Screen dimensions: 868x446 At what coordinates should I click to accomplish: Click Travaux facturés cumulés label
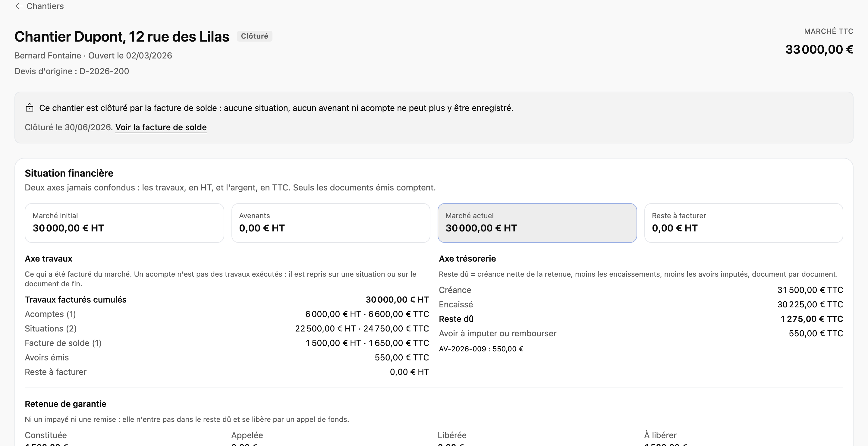(75, 300)
